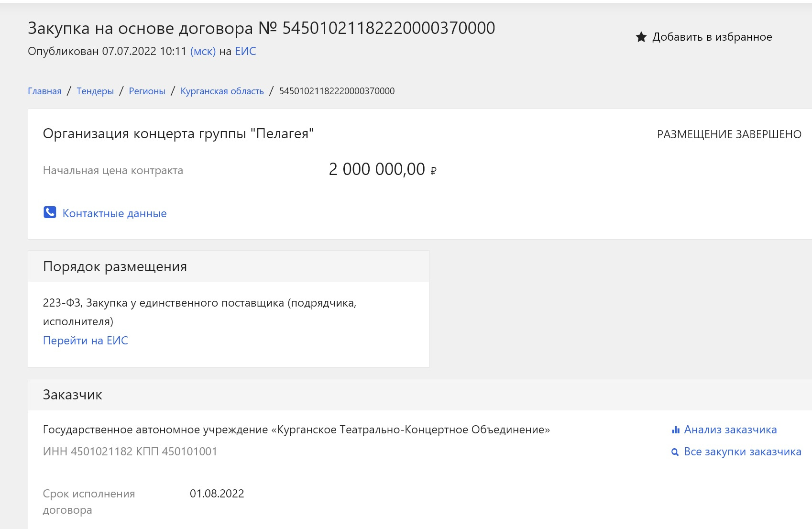Navigate to Регионы breadcrumb
This screenshot has height=529, width=812.
pos(147,91)
